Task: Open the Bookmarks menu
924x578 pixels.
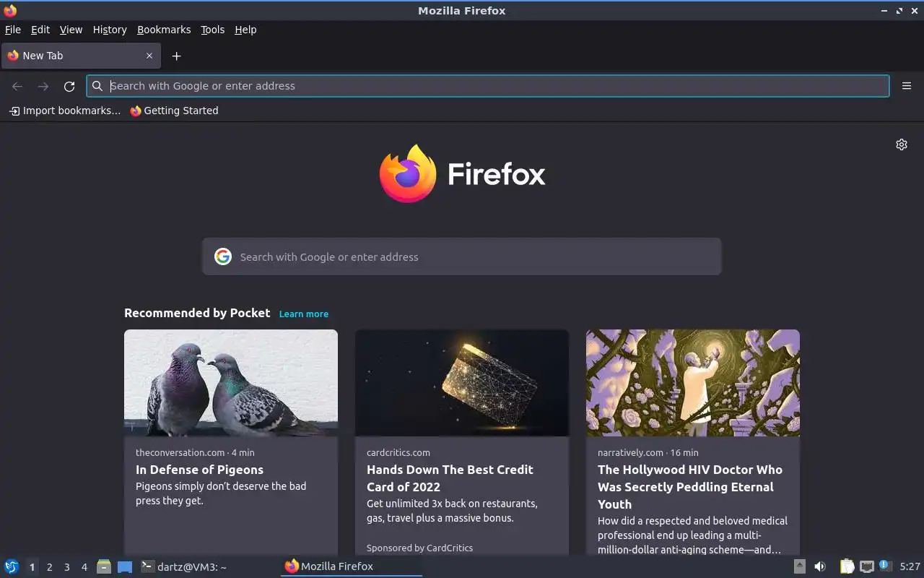Action: click(x=164, y=30)
